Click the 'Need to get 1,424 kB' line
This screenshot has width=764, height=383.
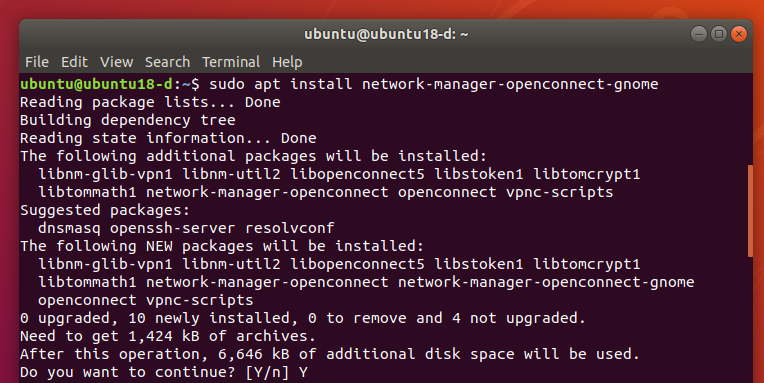(168, 336)
